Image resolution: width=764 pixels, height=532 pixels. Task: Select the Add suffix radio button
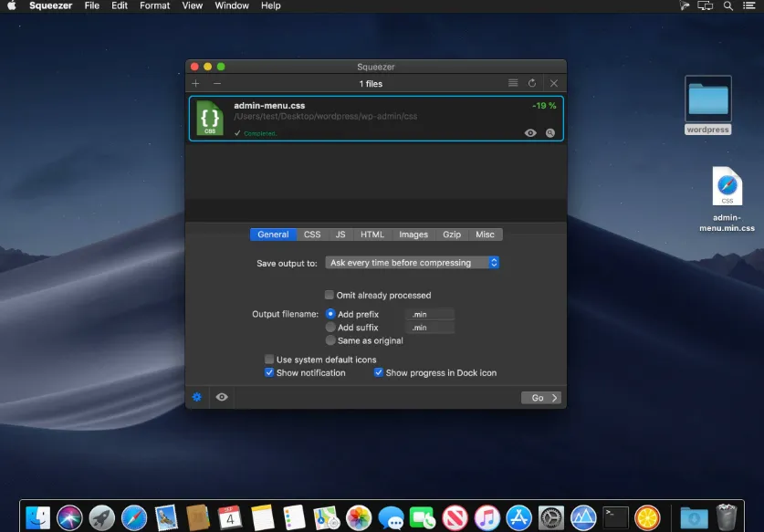click(x=330, y=327)
